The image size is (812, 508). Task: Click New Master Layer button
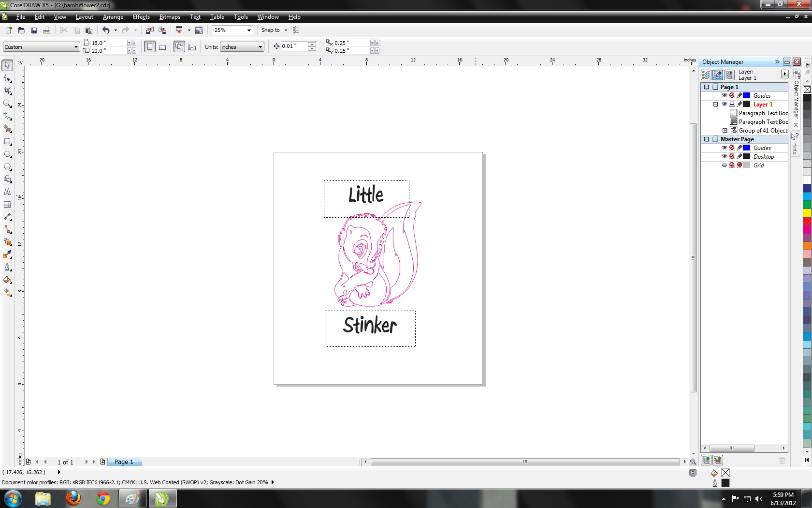click(718, 460)
